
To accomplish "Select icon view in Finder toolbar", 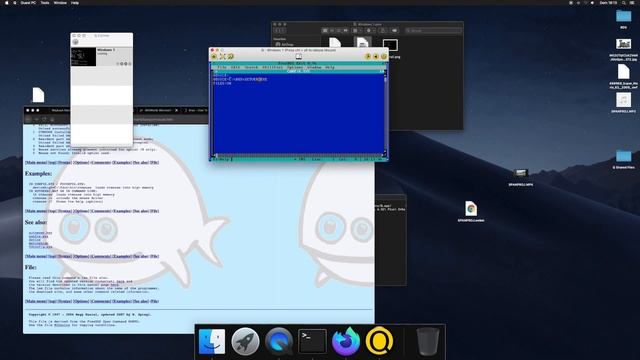I will tap(325, 31).
